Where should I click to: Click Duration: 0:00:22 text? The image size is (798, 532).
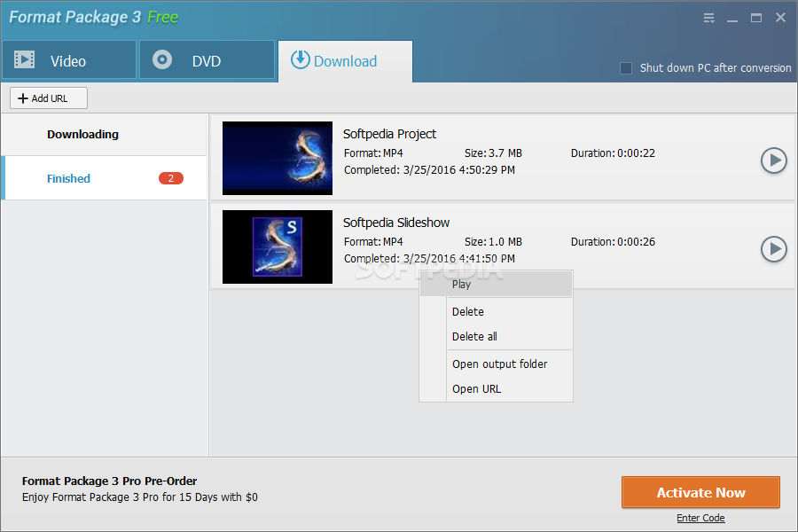pyautogui.click(x=613, y=153)
